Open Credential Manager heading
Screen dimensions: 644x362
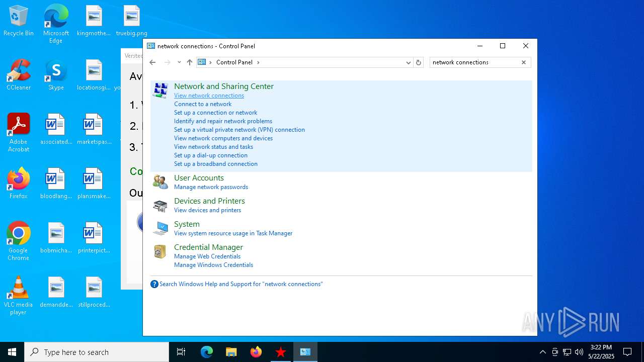coord(208,247)
